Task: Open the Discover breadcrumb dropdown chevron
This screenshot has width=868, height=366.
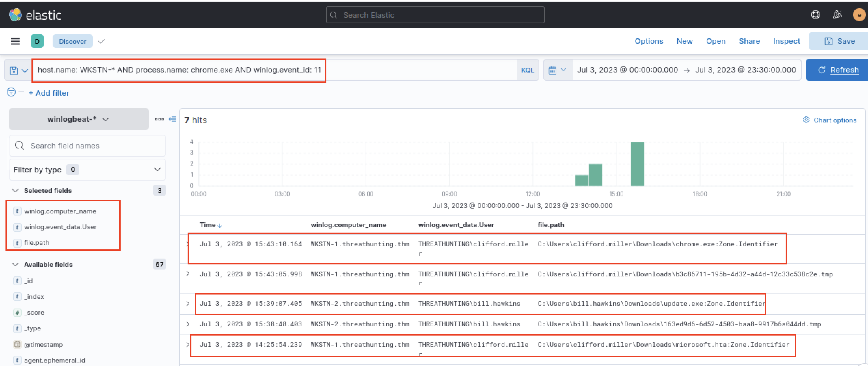Action: tap(101, 41)
